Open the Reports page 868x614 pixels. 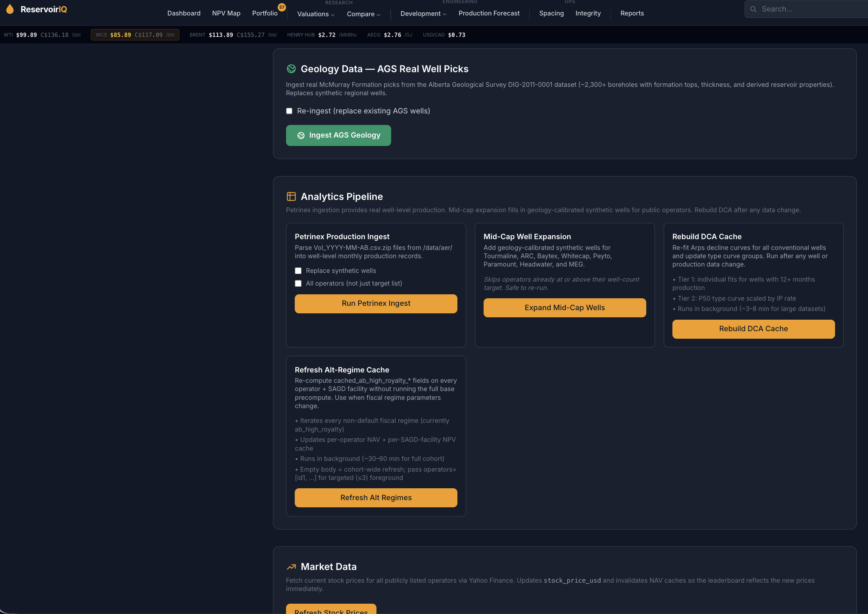pos(632,13)
